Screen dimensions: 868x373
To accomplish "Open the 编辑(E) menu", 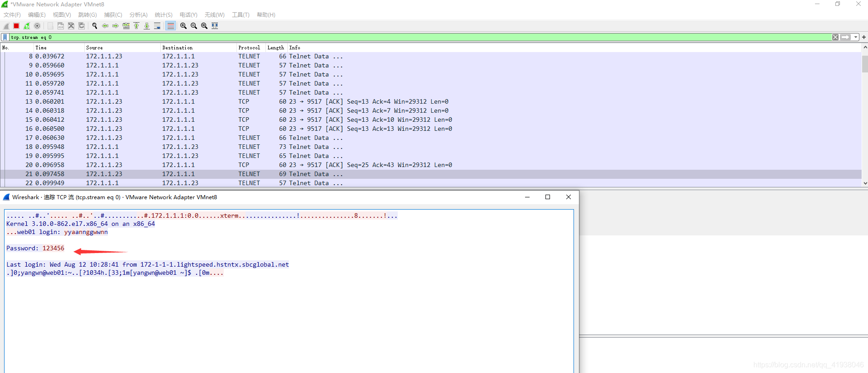I will click(x=37, y=15).
